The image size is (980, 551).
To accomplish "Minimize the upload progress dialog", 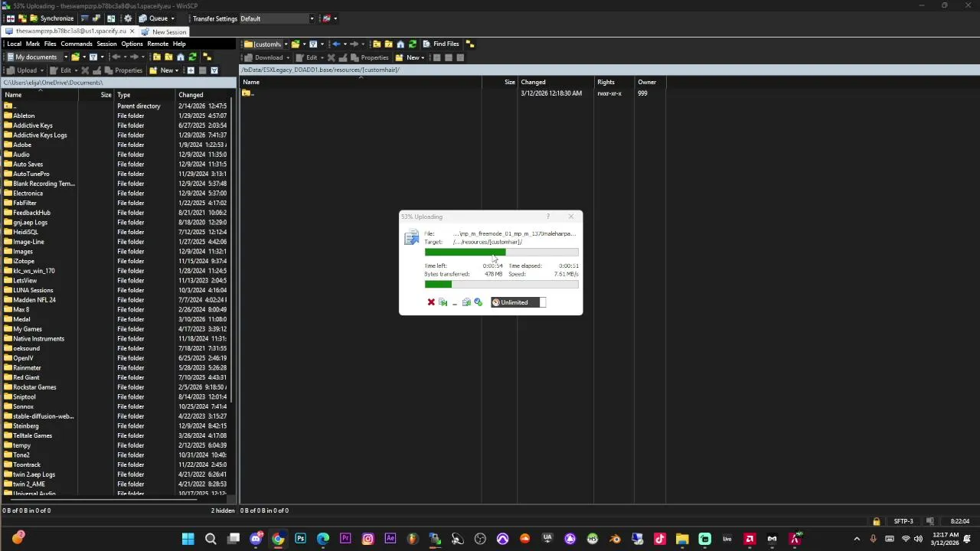I will pos(455,302).
